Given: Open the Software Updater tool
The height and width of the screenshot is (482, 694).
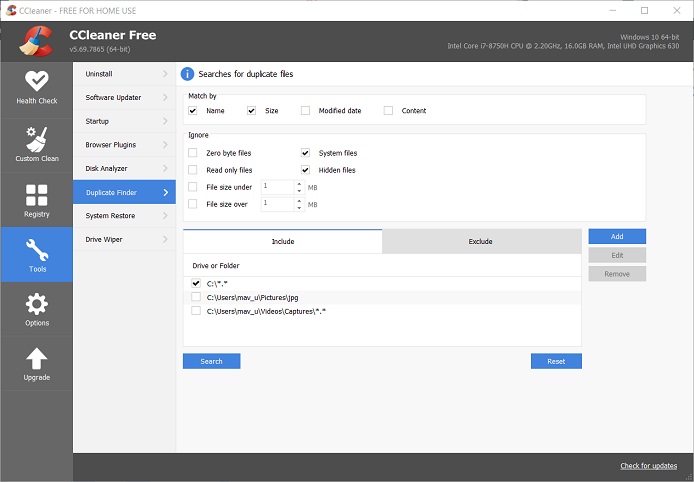Looking at the screenshot, I should point(124,97).
